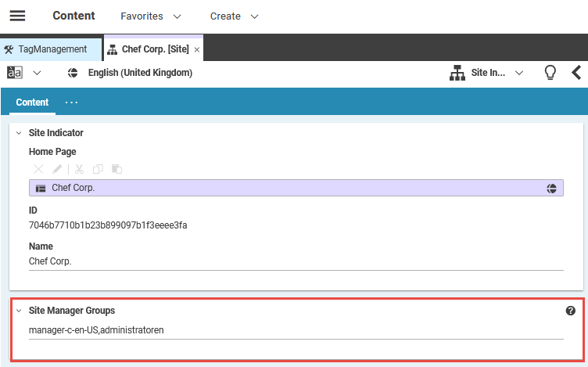Select the Content form tab
The image size is (588, 367).
pos(32,103)
